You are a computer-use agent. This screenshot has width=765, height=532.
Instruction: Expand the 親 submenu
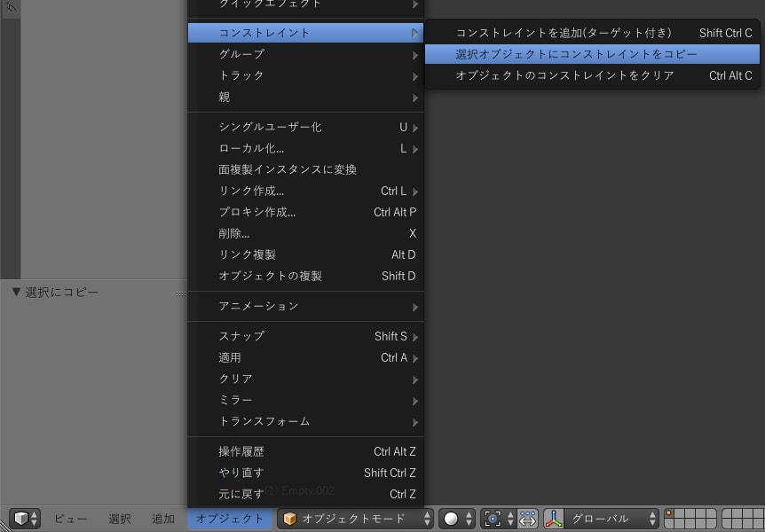tap(306, 97)
